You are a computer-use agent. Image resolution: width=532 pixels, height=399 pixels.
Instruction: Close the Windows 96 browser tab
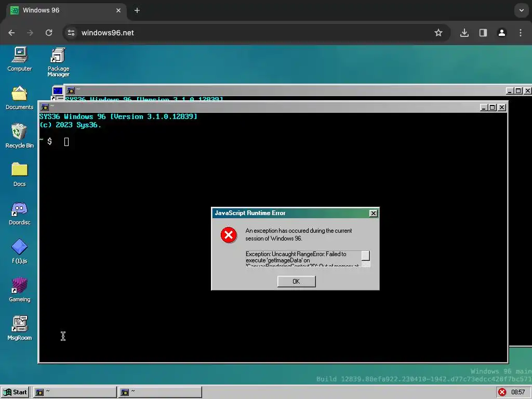point(118,10)
